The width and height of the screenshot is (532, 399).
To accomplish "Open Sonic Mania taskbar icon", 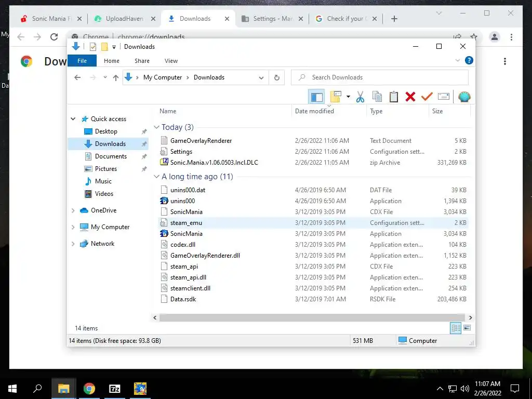I will pos(140,389).
